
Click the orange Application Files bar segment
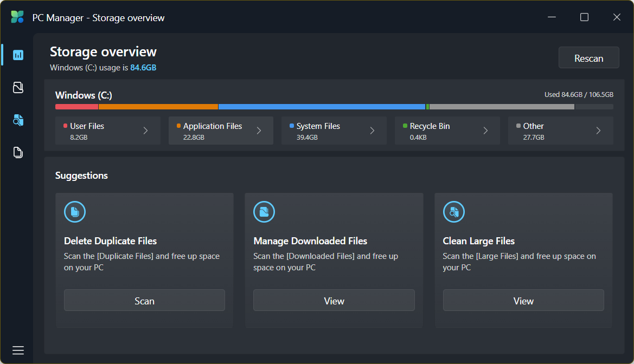click(158, 107)
